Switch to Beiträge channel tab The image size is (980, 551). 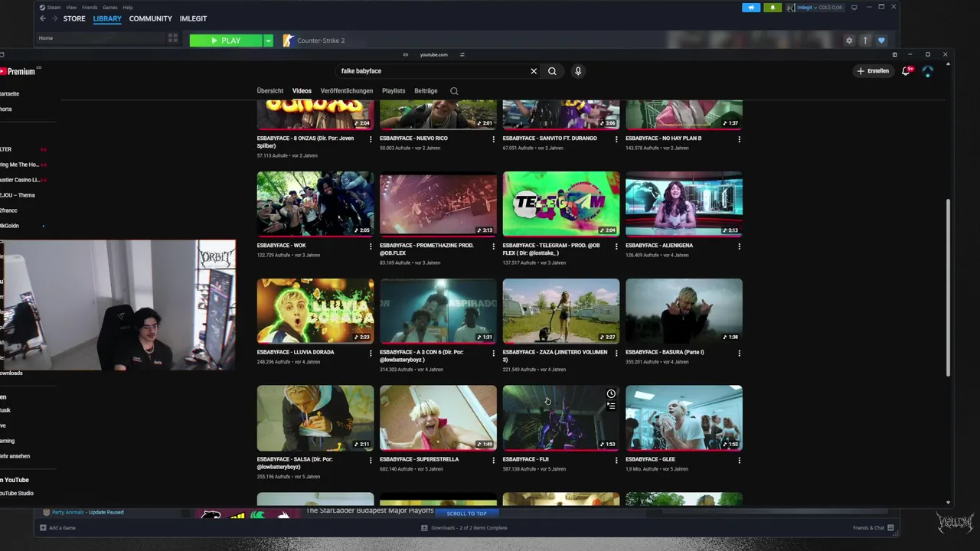click(x=426, y=91)
